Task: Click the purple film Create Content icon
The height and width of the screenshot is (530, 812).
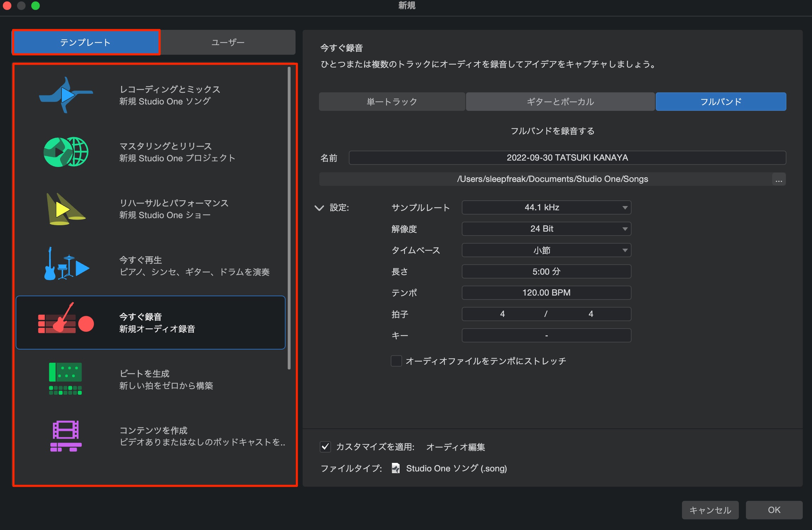Action: pos(66,436)
